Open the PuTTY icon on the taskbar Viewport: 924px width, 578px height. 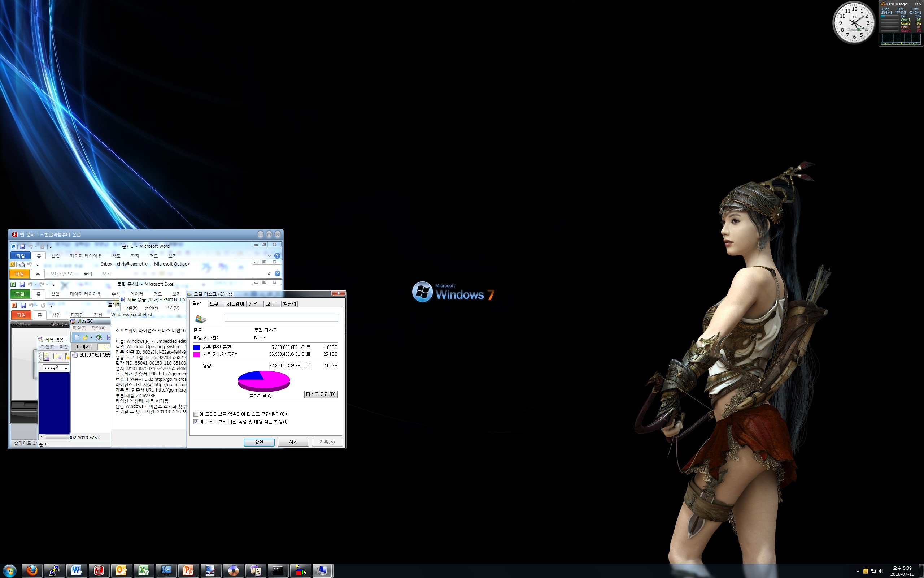pos(54,571)
